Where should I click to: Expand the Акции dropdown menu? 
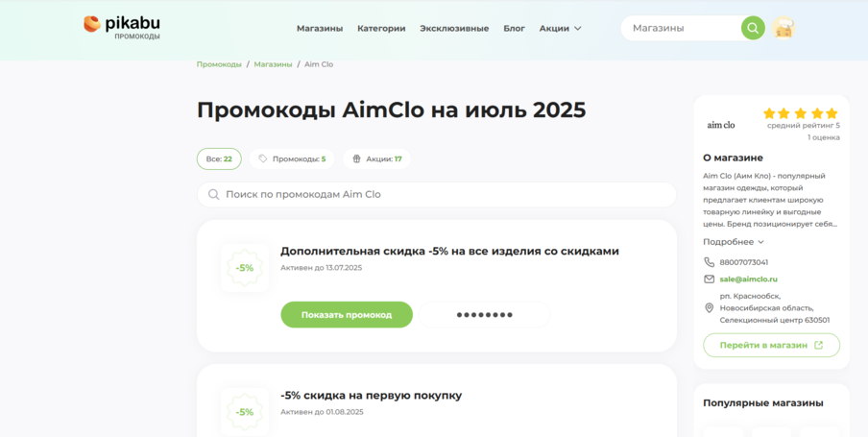(560, 28)
